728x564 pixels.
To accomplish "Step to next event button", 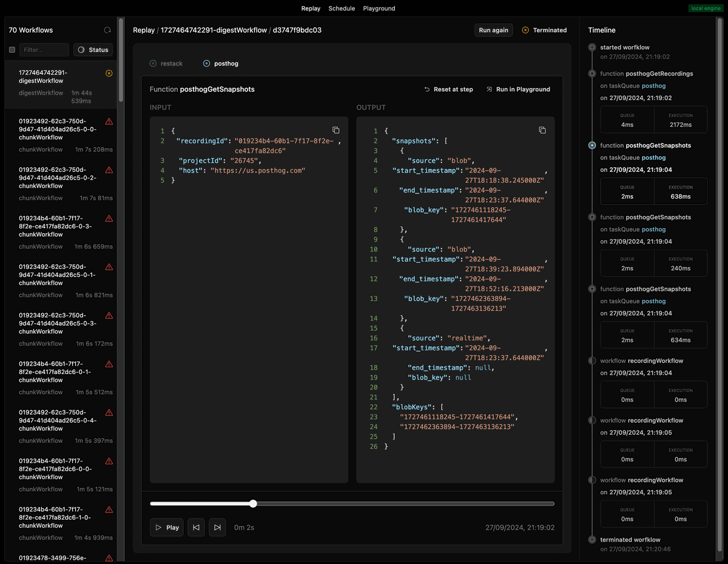I will pyautogui.click(x=217, y=528).
